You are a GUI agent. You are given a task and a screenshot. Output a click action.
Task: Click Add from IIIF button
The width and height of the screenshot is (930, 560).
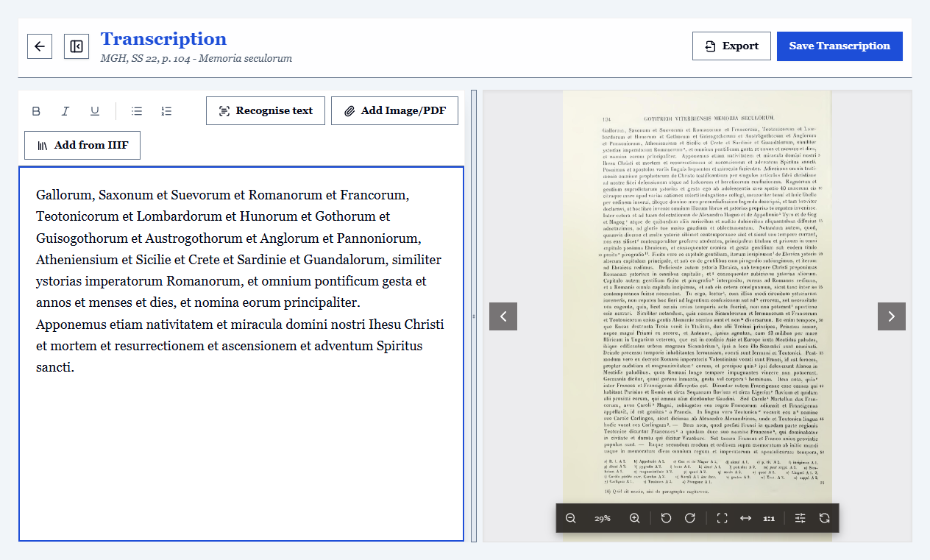(82, 146)
